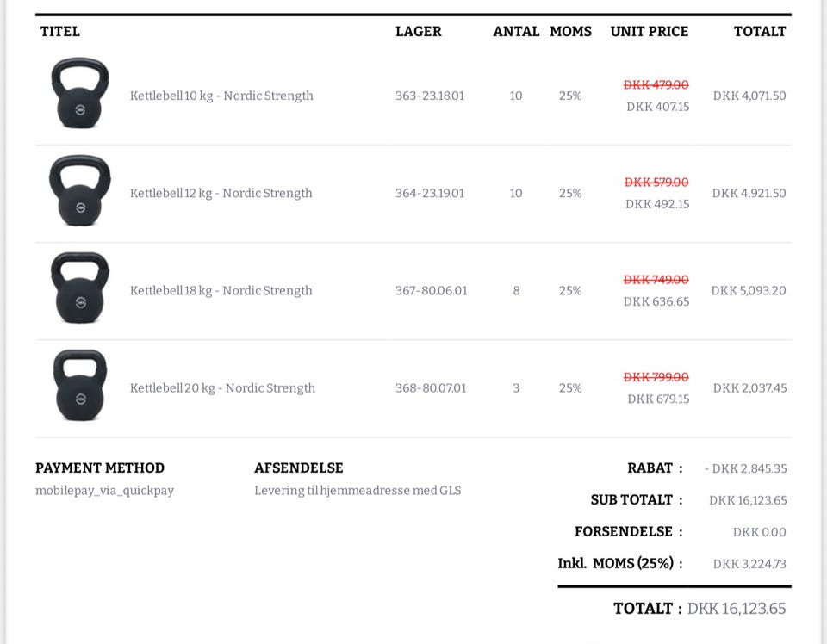Image resolution: width=827 pixels, height=644 pixels.
Task: Click the crossed-out price DKK 479.00
Action: tap(656, 84)
